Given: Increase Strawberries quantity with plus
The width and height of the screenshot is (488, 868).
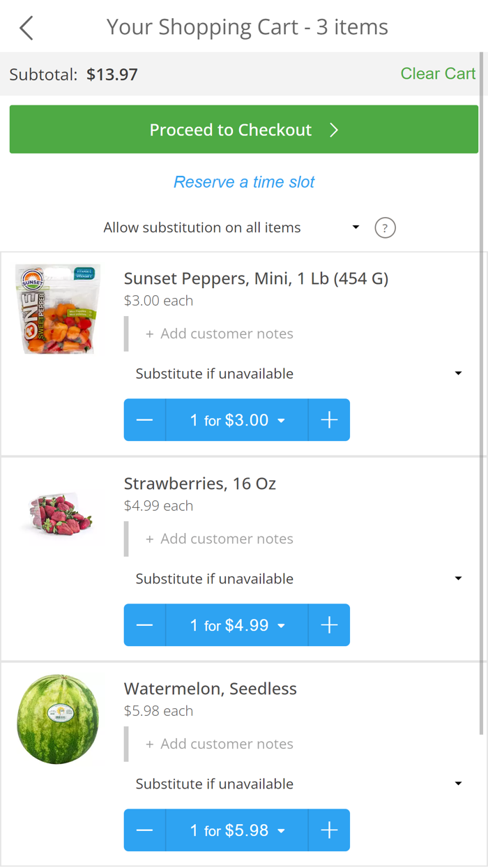Looking at the screenshot, I should [329, 625].
